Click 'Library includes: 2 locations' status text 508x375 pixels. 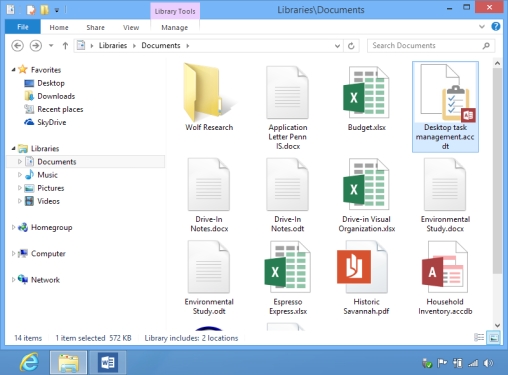tap(191, 338)
